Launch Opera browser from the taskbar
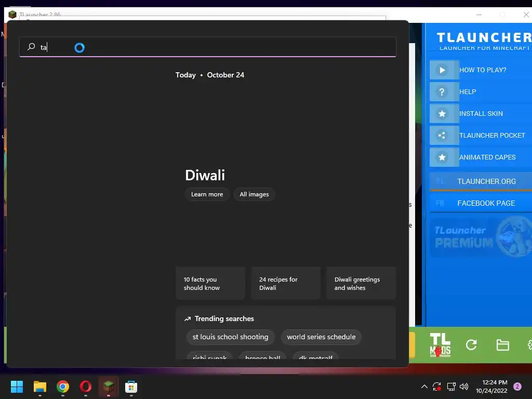 point(86,387)
